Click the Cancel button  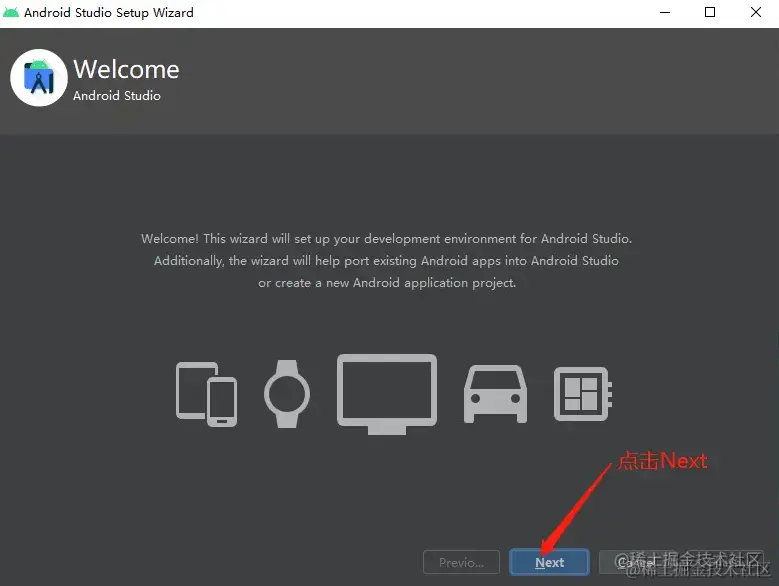(638, 562)
